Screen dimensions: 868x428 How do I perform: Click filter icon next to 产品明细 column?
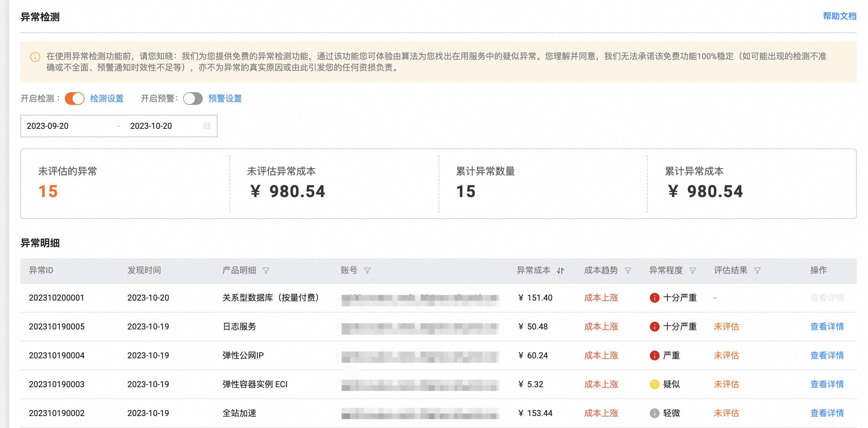[266, 270]
